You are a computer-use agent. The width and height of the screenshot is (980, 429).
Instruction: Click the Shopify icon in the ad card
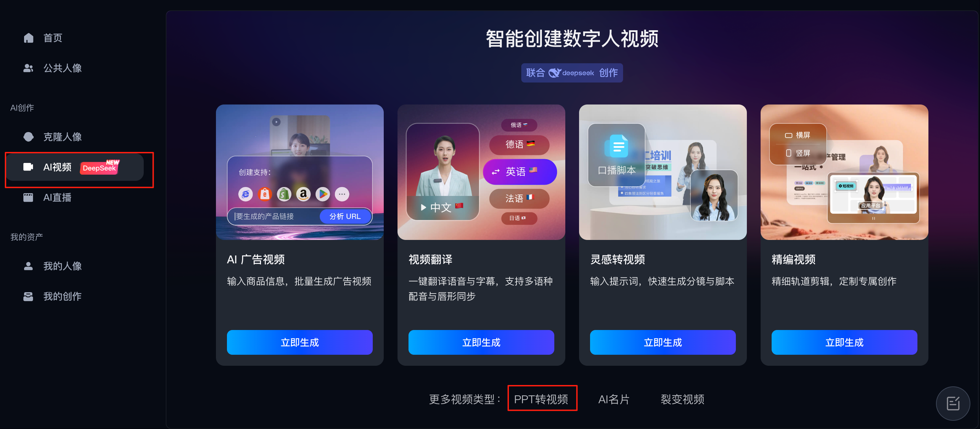coord(284,194)
